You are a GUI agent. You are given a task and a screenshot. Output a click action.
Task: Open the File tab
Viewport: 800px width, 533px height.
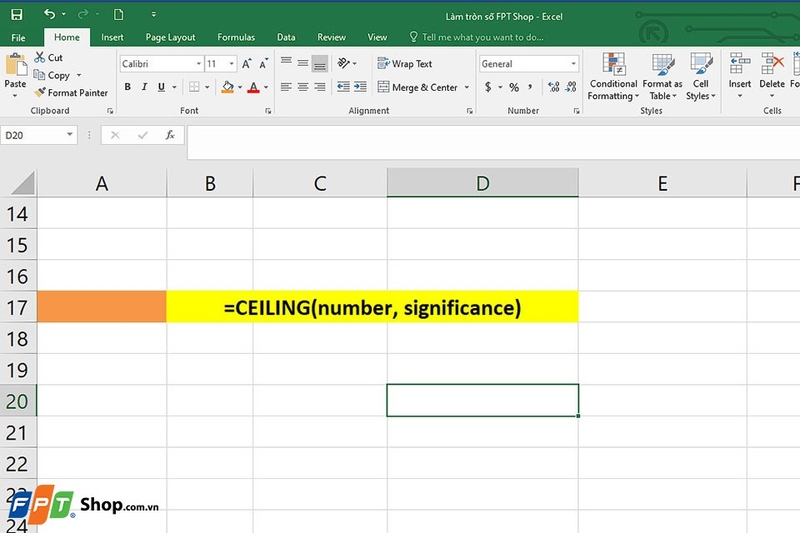pos(18,37)
